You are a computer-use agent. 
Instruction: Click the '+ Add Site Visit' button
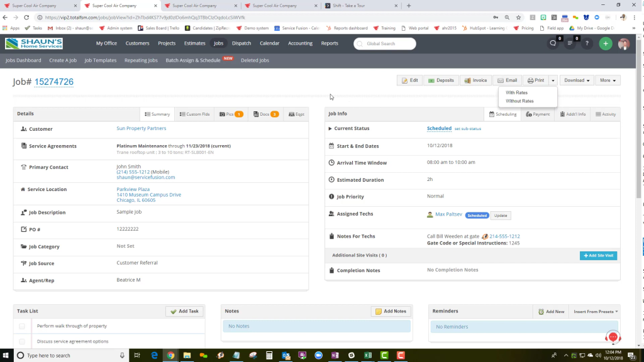point(597,255)
